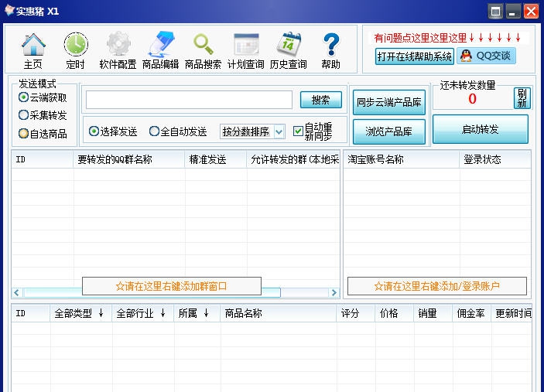Viewport: 544px width, 392px height.
Task: Minimize the 实惠猪 X1 window
Action: tap(513, 12)
